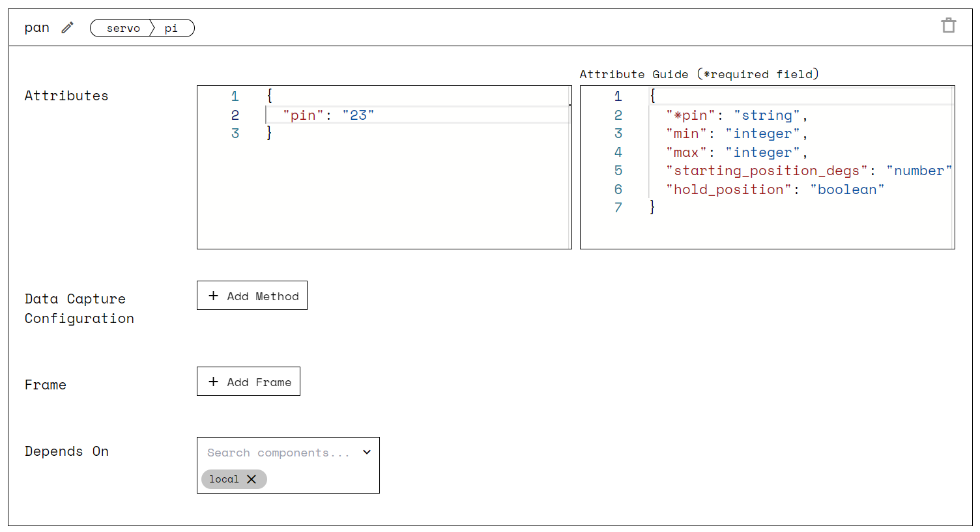The width and height of the screenshot is (980, 532).
Task: Select the servo breadcrumb pill
Action: point(123,28)
